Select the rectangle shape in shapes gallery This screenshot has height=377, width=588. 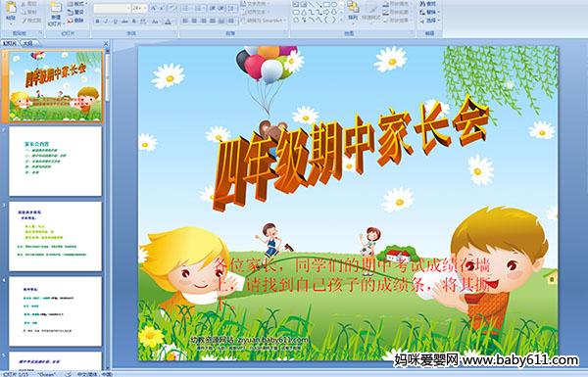point(327,4)
